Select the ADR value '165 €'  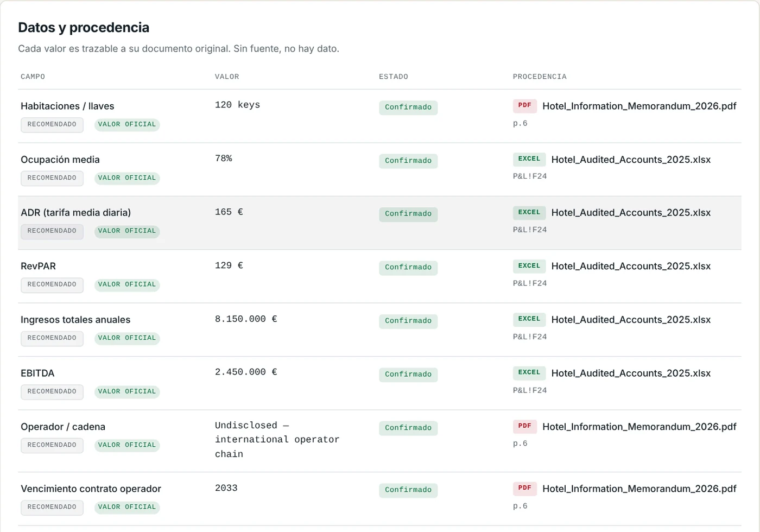(229, 212)
